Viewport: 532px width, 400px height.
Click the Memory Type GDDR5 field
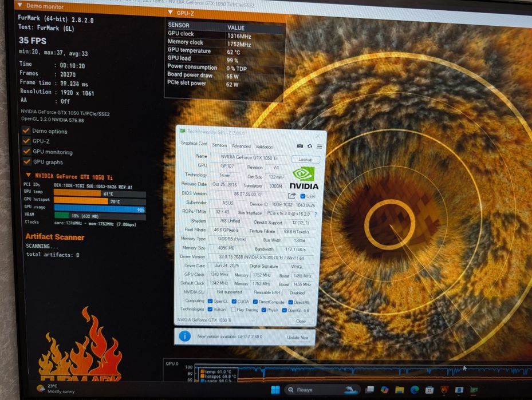tap(231, 239)
